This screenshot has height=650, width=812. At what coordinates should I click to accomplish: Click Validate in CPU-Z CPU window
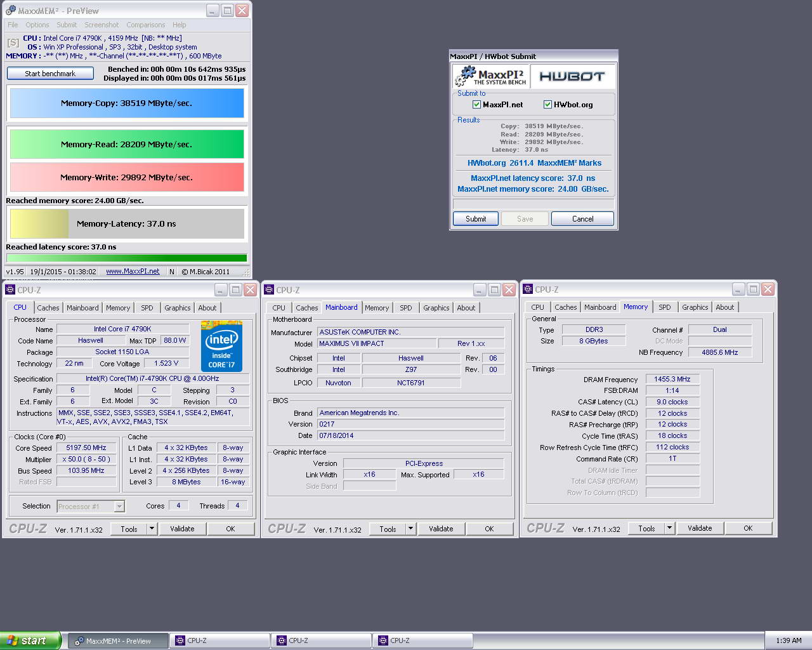182,529
